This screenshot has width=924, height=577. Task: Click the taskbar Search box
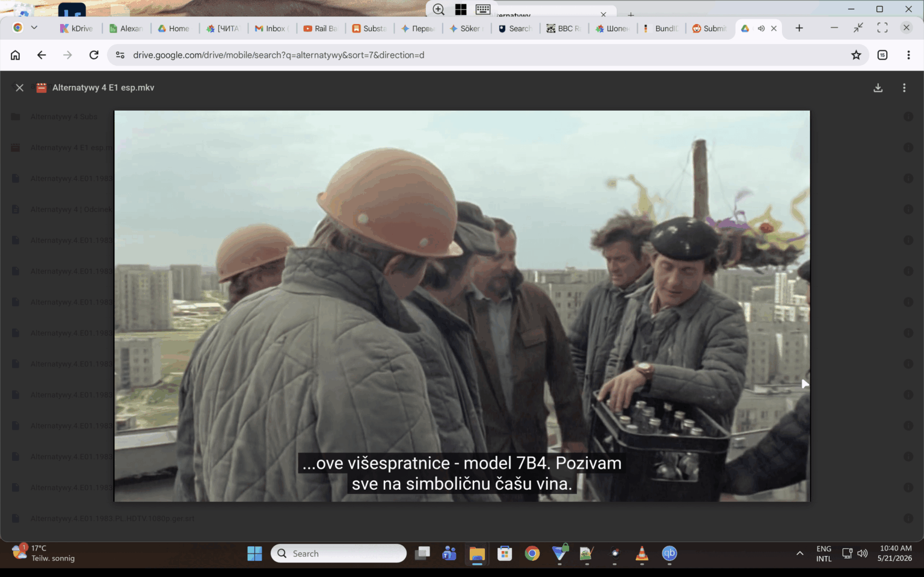coord(339,554)
